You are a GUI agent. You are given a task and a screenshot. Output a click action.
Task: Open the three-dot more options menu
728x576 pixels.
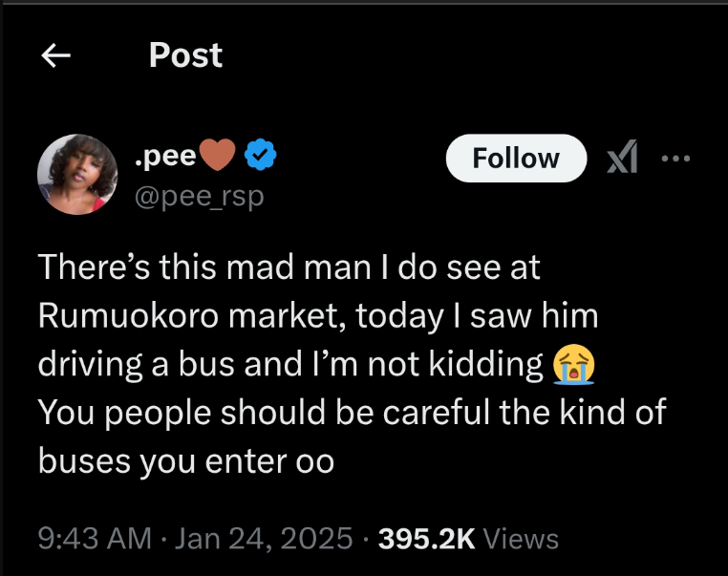tap(674, 159)
